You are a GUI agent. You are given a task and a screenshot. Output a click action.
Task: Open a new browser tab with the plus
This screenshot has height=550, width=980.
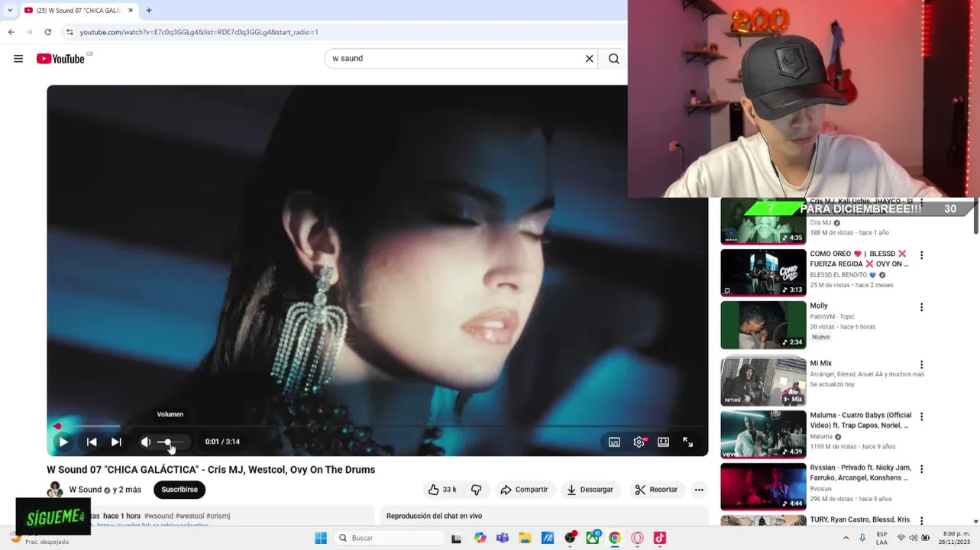pos(149,11)
